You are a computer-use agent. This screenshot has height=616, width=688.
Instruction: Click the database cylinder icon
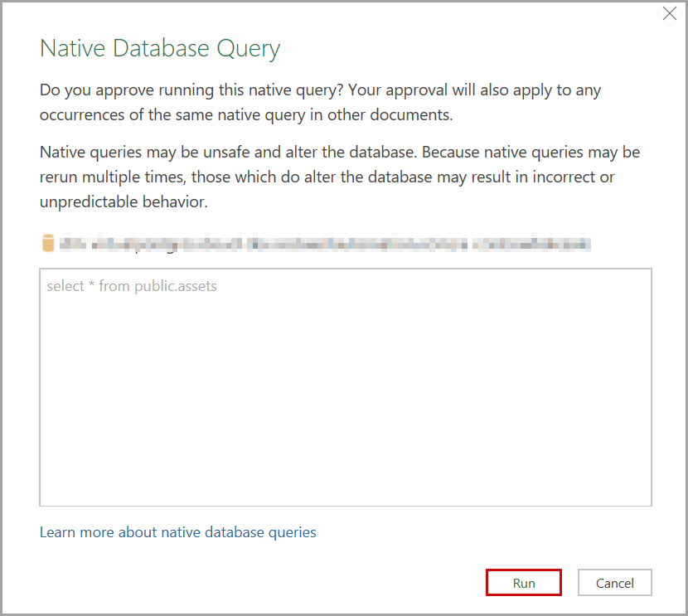(x=47, y=244)
